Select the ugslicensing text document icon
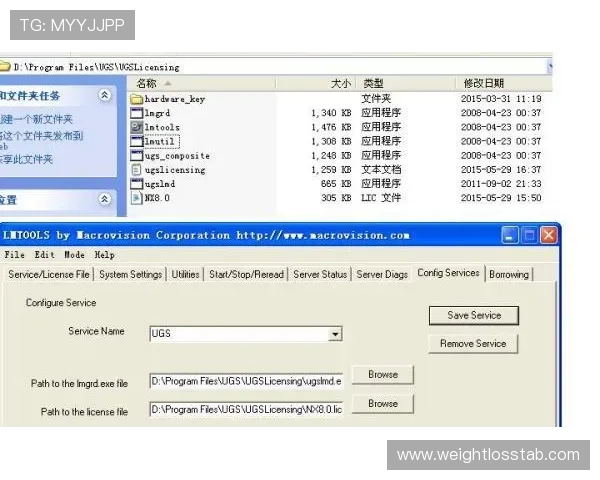The image size is (600, 480). pyautogui.click(x=137, y=169)
